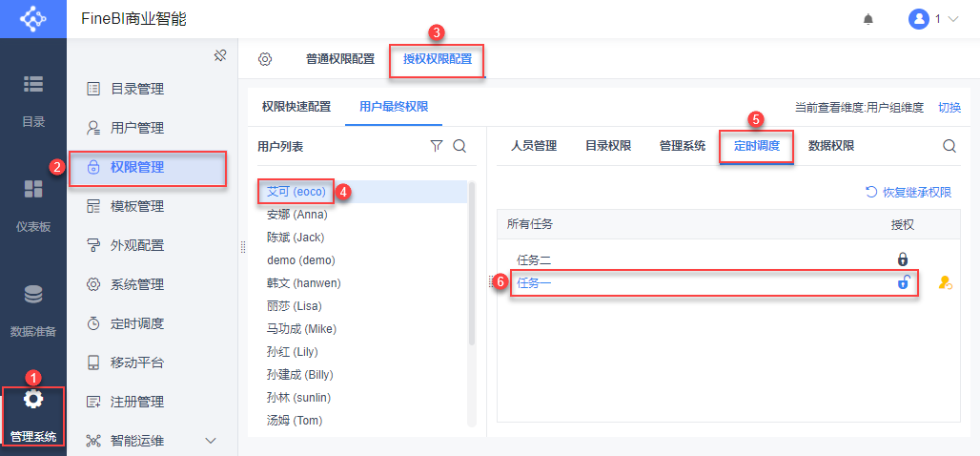Click the filter icon in user list

pos(437,146)
